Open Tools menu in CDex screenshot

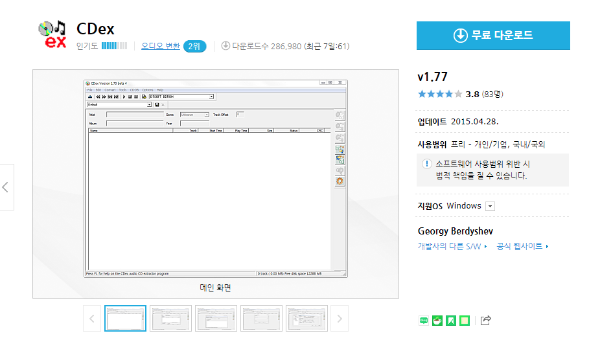click(x=123, y=90)
